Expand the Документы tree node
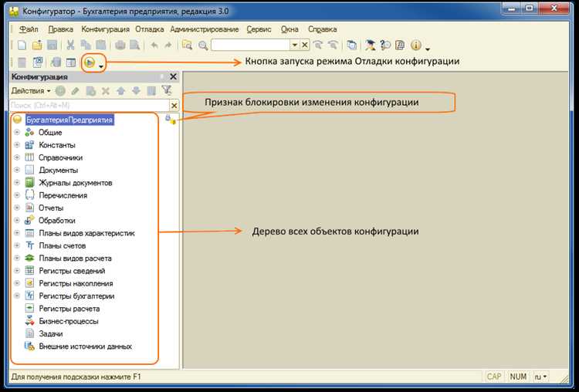The height and width of the screenshot is (392, 579). point(17,170)
